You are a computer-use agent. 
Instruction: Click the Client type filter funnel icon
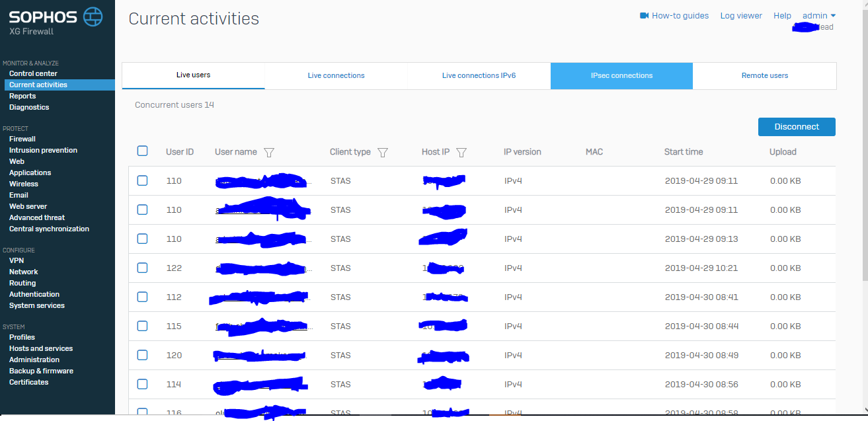[x=382, y=153]
